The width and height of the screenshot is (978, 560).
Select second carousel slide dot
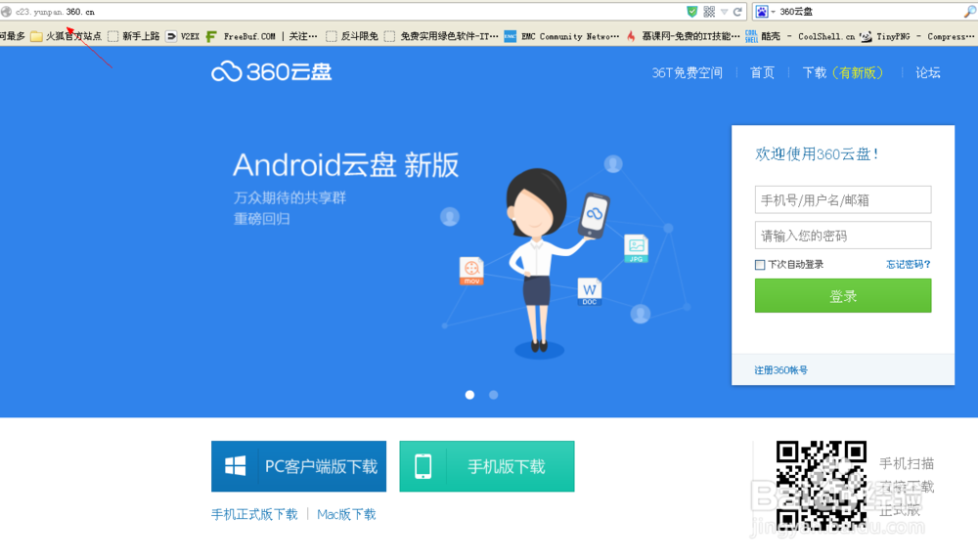point(493,395)
